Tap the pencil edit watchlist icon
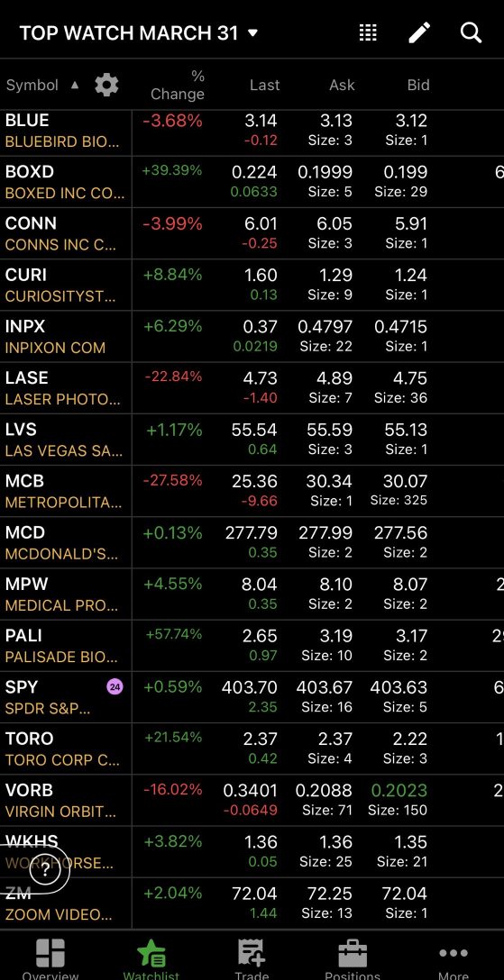The image size is (504, 980). pos(419,32)
